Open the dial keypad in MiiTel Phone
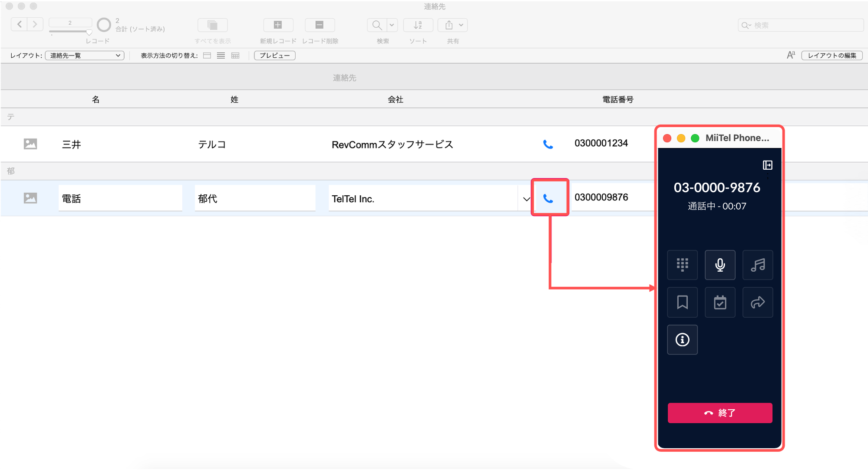Screen dimensions: 868x470 click(x=682, y=265)
